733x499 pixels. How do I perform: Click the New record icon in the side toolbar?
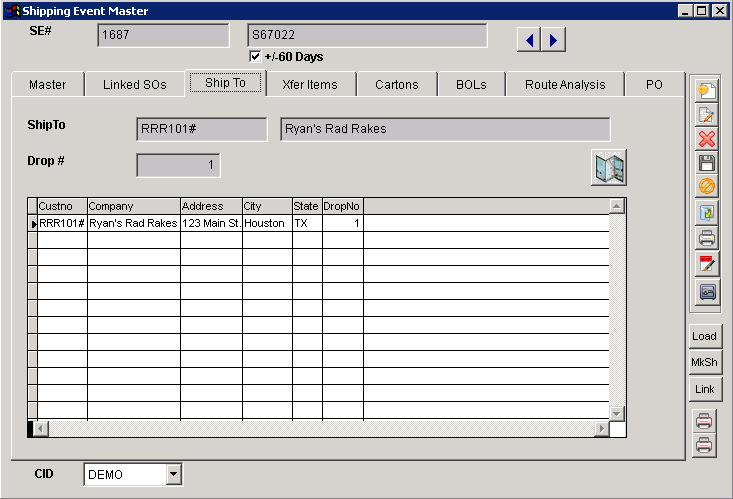(x=706, y=91)
